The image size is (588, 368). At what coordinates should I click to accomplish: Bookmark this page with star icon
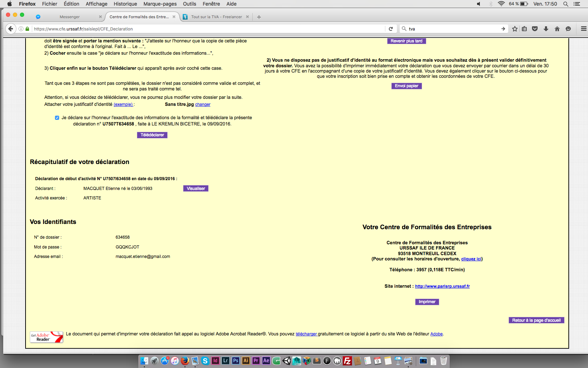514,29
